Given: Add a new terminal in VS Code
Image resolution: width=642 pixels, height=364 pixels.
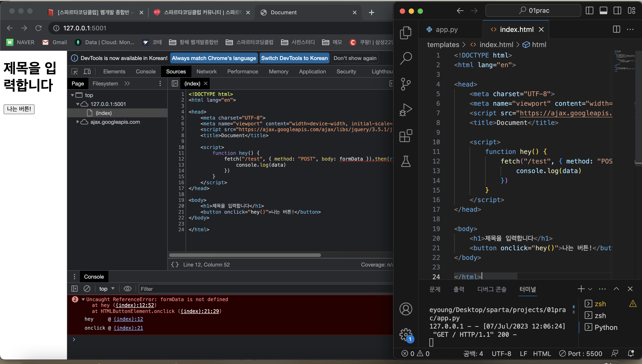Looking at the screenshot, I should tap(581, 289).
